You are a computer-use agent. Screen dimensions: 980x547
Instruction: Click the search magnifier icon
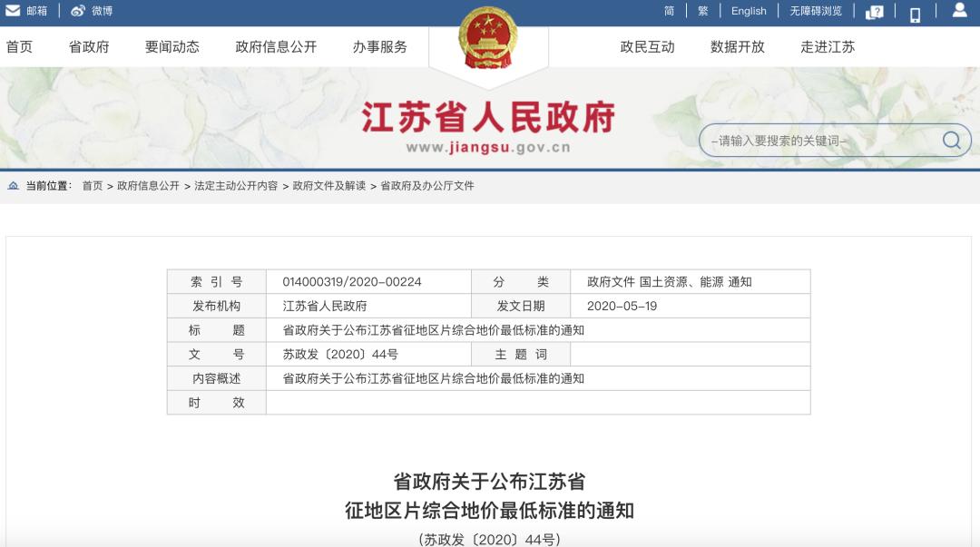pos(950,140)
